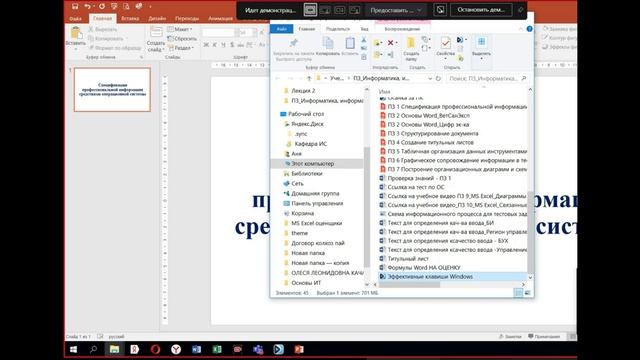This screenshot has width=640, height=360.
Task: Click the Redo/Repeat arrow in PowerPoint
Action: click(102, 6)
